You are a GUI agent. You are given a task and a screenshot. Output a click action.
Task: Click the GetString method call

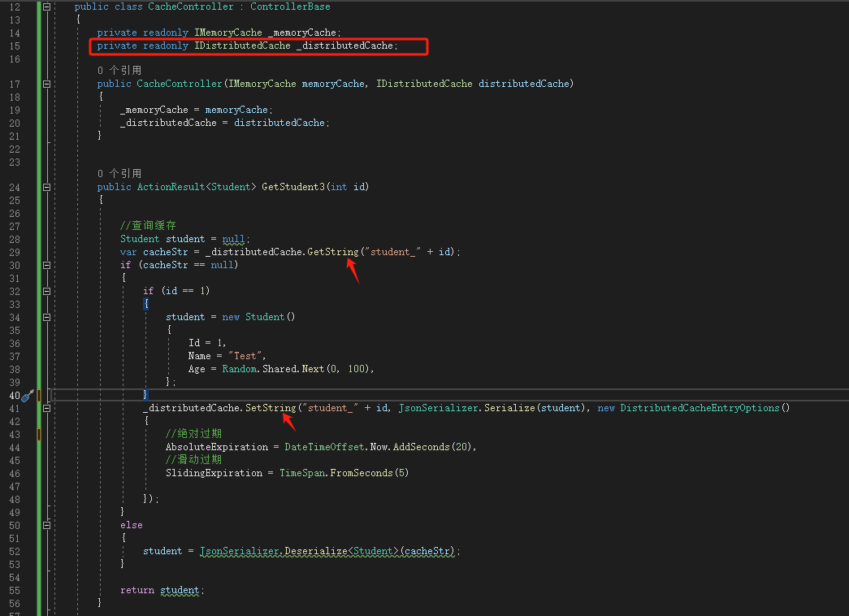click(x=332, y=252)
